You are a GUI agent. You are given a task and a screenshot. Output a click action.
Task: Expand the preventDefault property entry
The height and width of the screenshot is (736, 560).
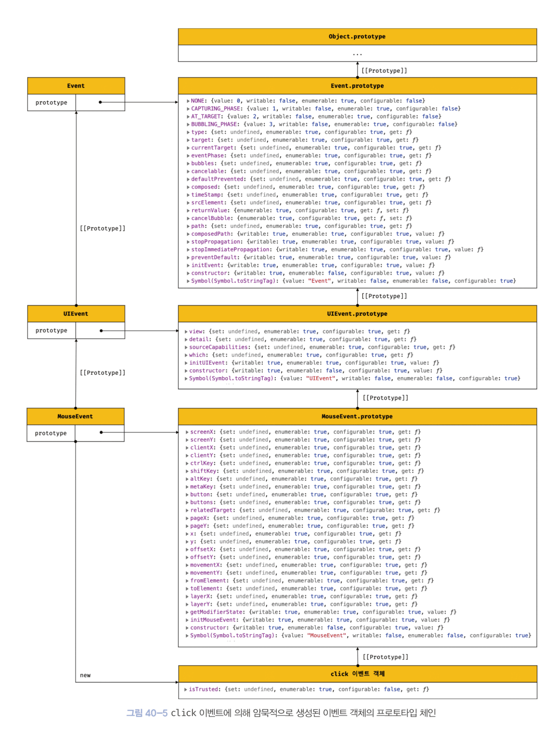pyautogui.click(x=188, y=257)
